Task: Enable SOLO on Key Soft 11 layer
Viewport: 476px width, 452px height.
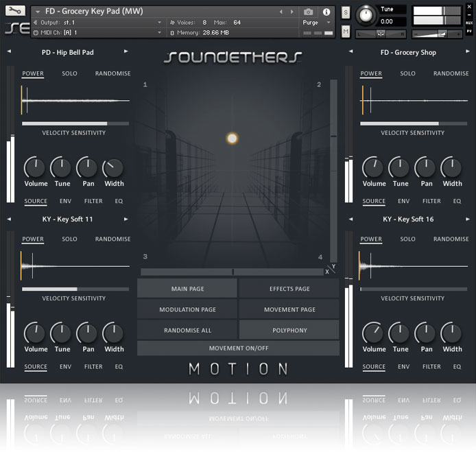Action: tap(69, 239)
